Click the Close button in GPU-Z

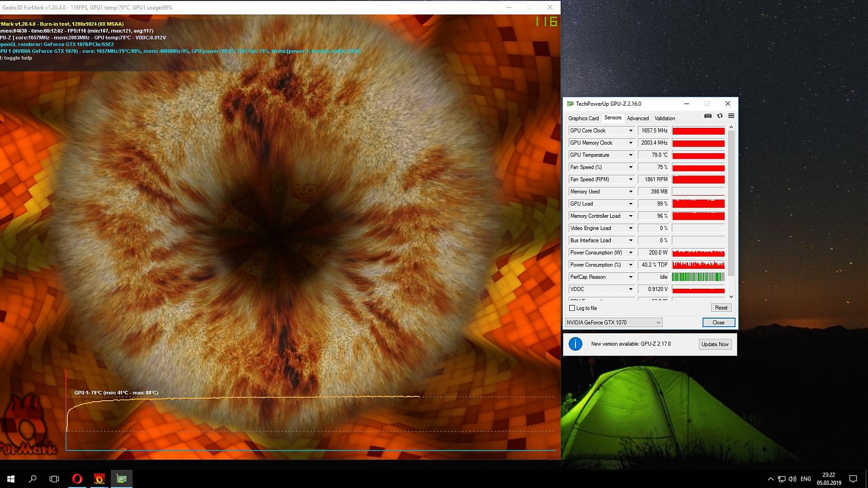tap(719, 322)
